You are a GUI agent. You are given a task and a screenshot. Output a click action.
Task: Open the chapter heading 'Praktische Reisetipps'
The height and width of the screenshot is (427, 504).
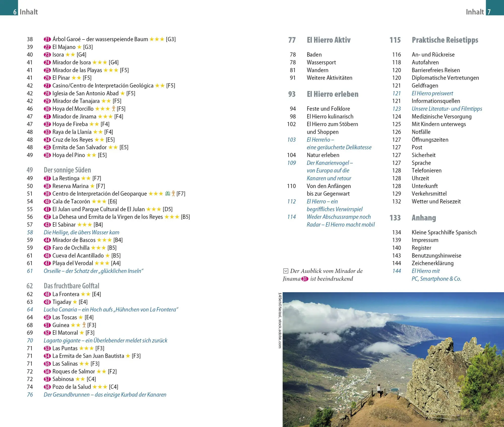click(445, 40)
